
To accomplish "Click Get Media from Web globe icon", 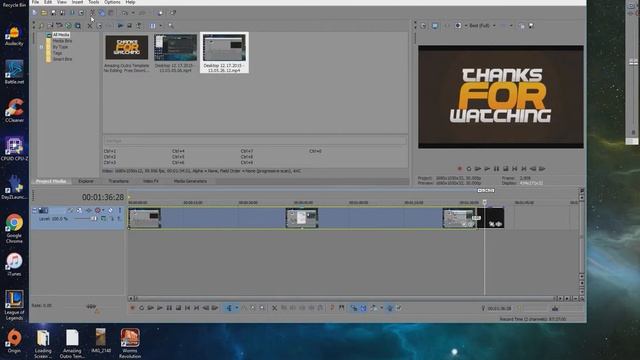I will click(x=69, y=26).
